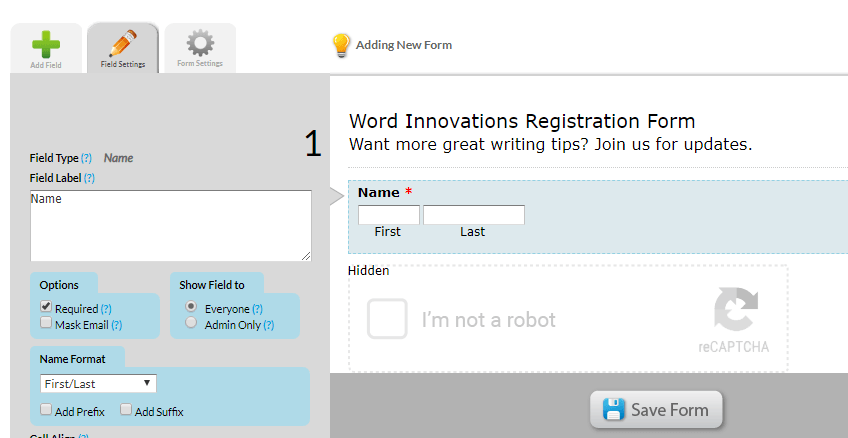Click the Options section heading
848x438 pixels.
59,285
